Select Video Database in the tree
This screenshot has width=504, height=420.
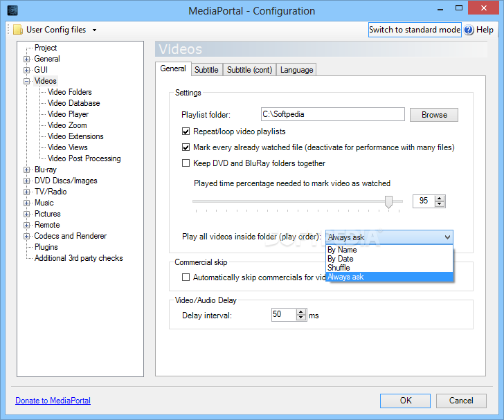(x=74, y=103)
